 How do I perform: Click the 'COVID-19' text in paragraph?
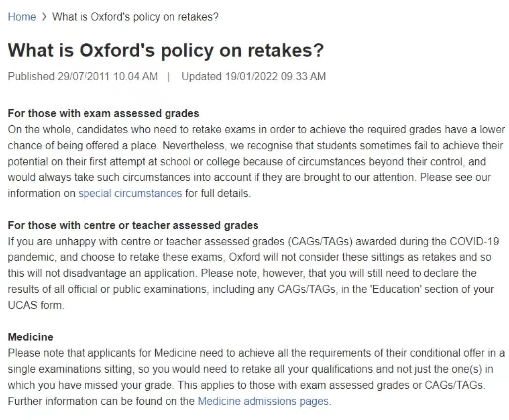click(474, 242)
